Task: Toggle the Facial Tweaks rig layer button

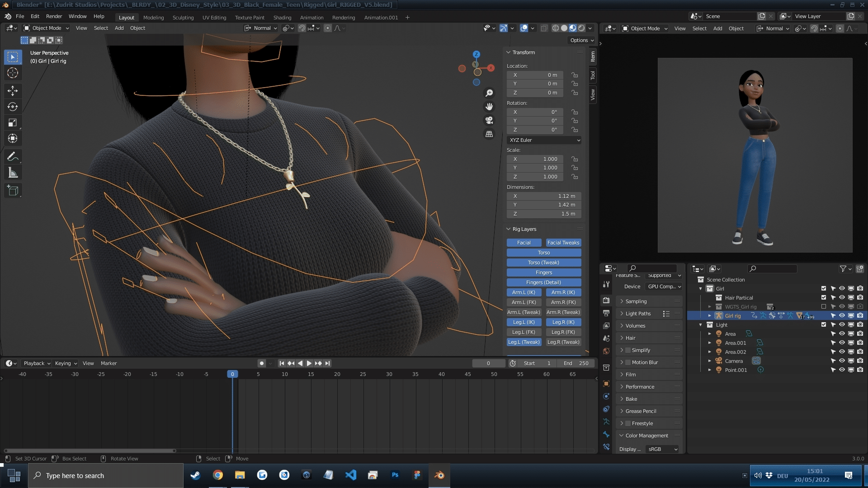Action: (563, 243)
